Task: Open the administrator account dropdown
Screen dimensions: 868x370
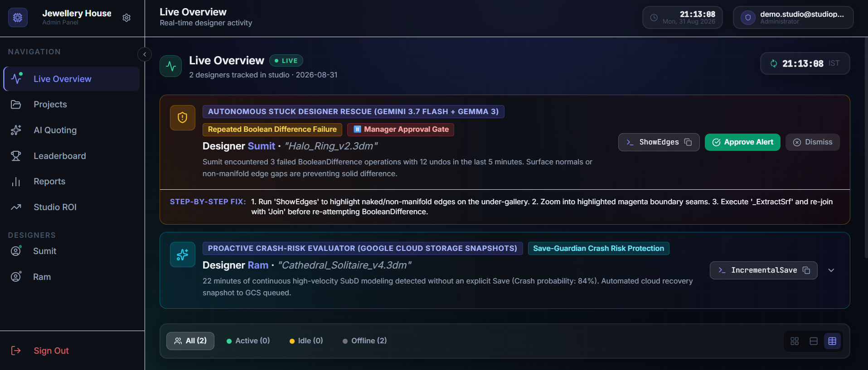Action: point(793,18)
